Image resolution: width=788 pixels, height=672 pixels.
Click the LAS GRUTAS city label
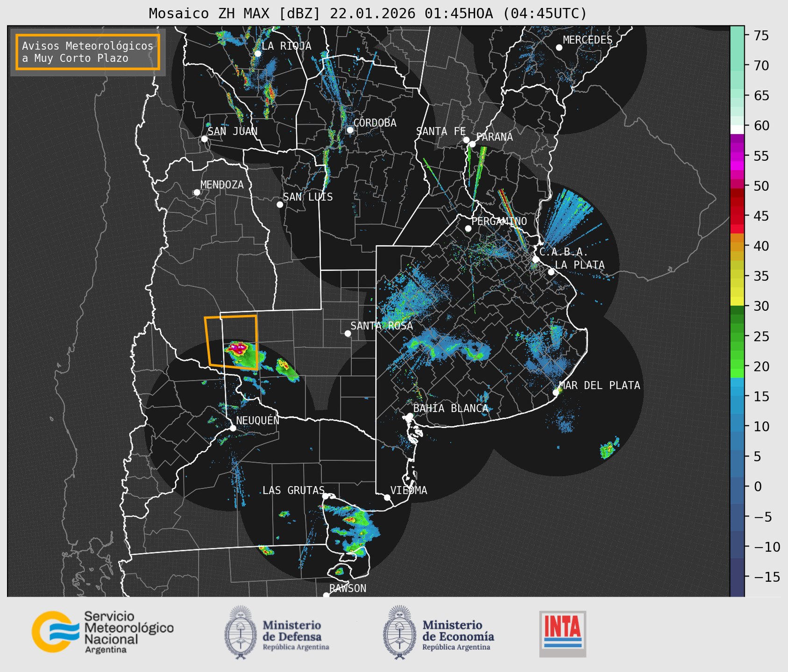pyautogui.click(x=293, y=490)
